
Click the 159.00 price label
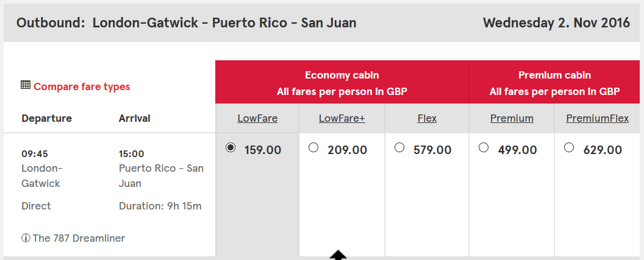tap(263, 150)
